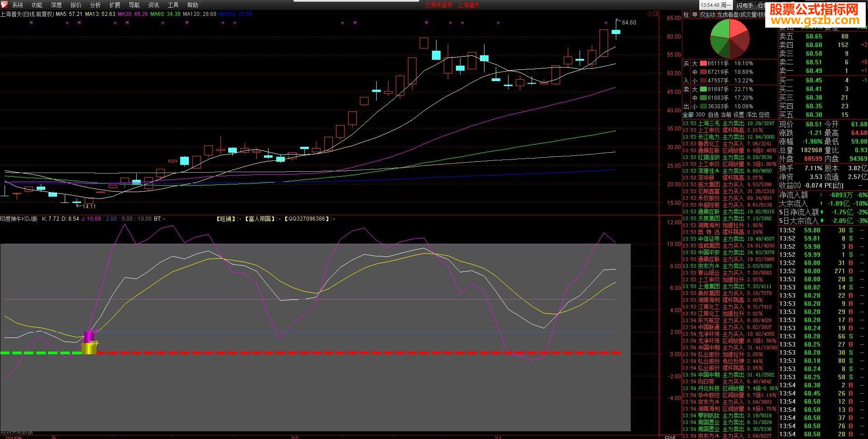Click the 卖一 60.49 order row

[x=823, y=71]
